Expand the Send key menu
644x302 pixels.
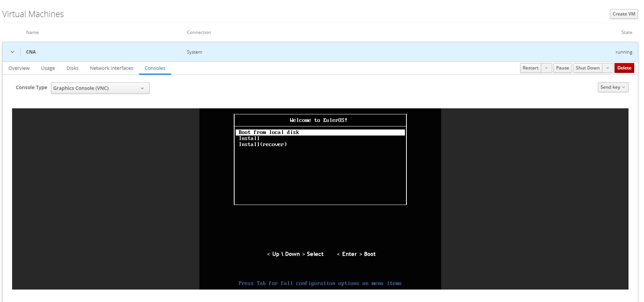pos(613,87)
